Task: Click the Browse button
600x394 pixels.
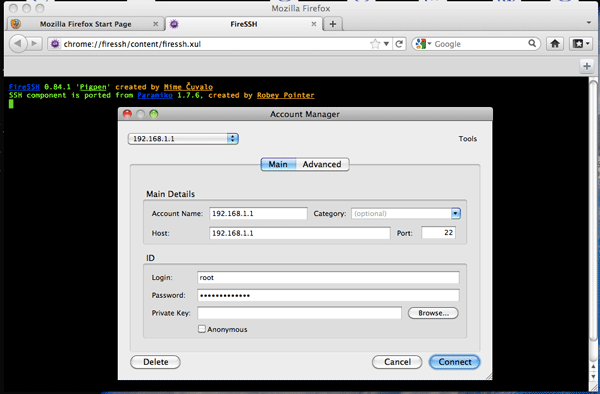Action: (433, 313)
